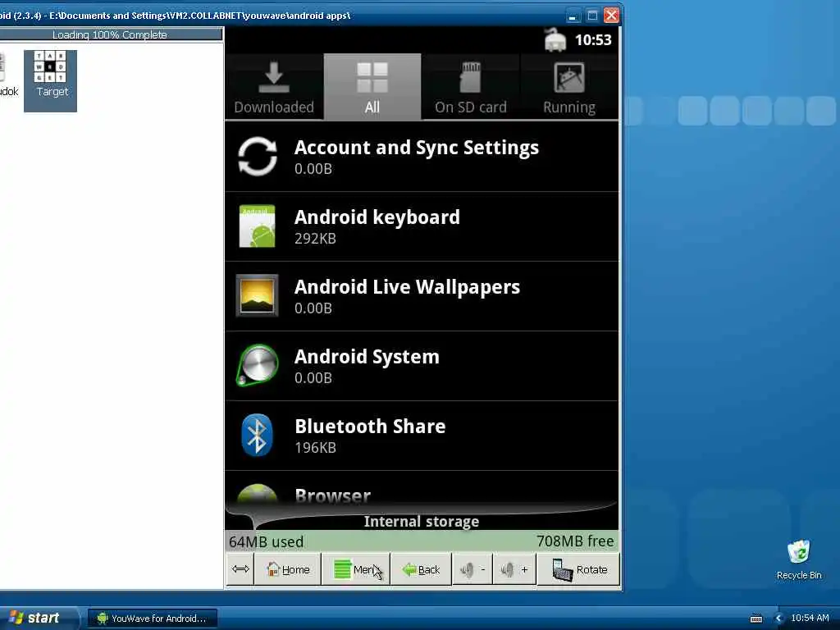The width and height of the screenshot is (840, 630).
Task: Select the partly visible Sudoku app icon
Action: [x=7, y=75]
